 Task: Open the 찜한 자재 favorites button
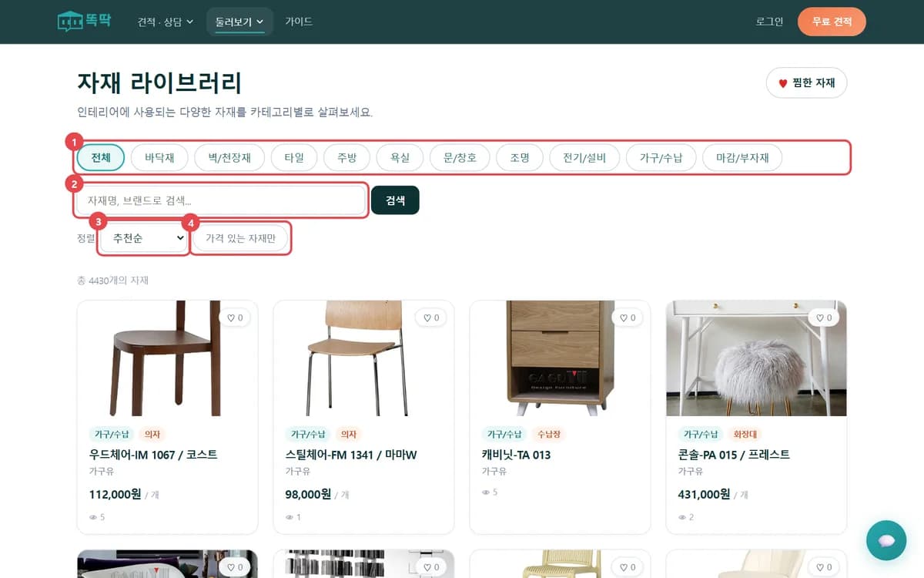click(806, 82)
